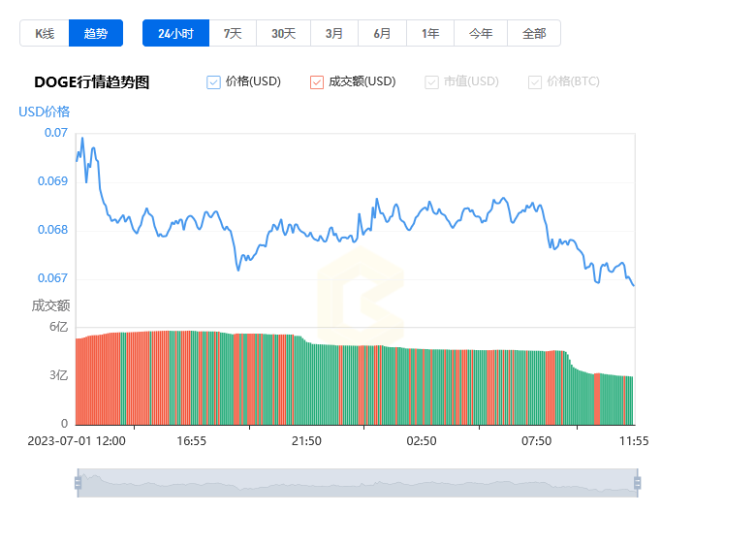Click the last price point at 11:55

[x=633, y=285]
